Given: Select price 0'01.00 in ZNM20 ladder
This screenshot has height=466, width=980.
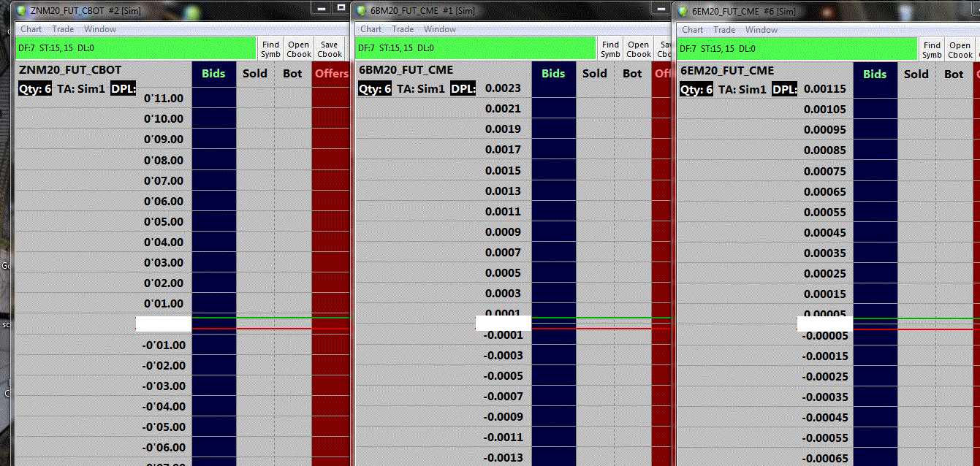Looking at the screenshot, I should 164,304.
